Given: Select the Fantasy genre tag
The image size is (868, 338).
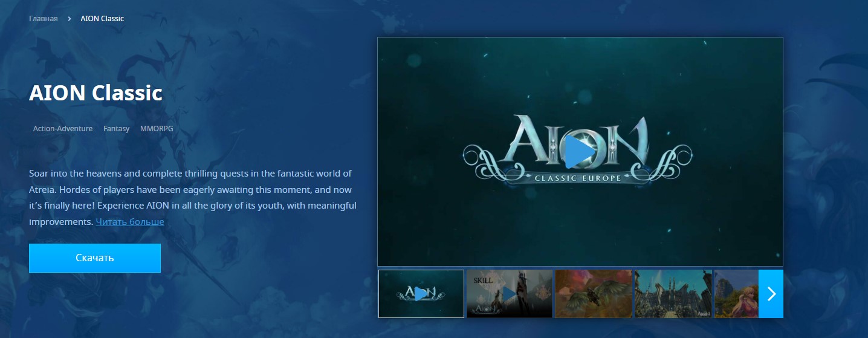Looking at the screenshot, I should click(x=116, y=129).
